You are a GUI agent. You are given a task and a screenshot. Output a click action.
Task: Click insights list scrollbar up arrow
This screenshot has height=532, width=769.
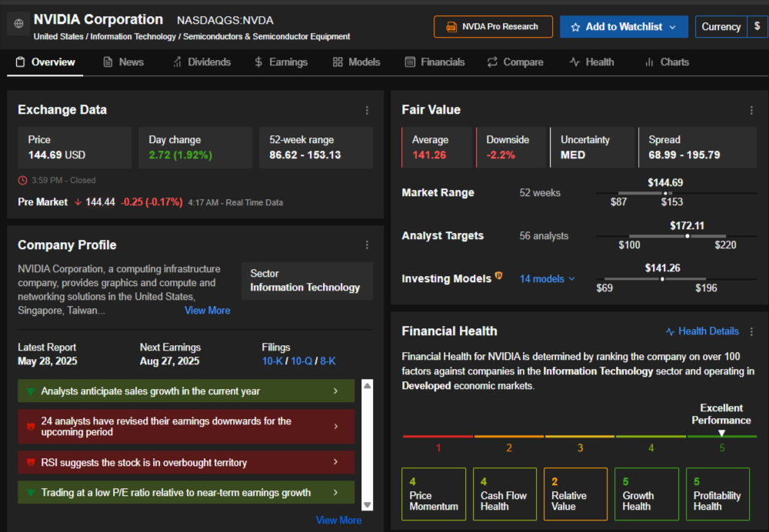(x=367, y=386)
